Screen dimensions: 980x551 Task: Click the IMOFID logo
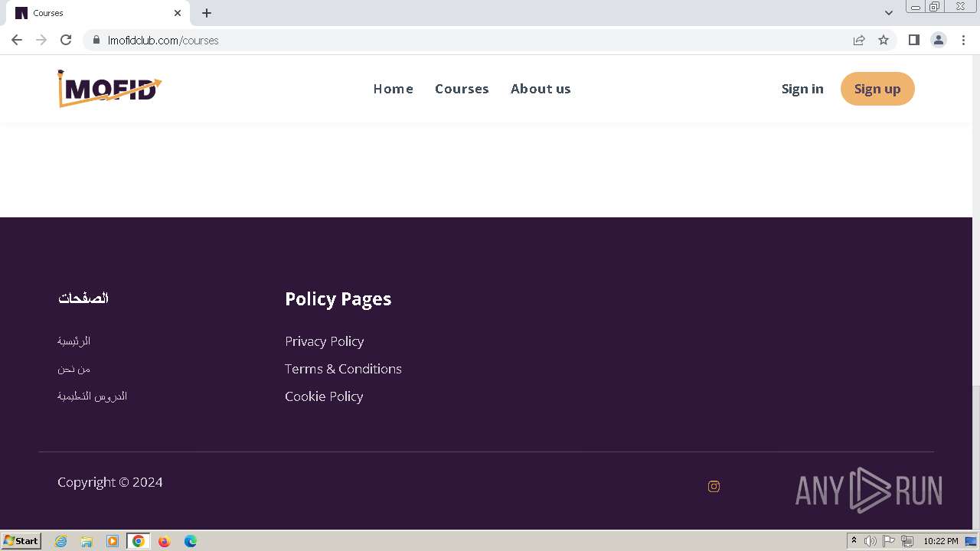pos(109,89)
